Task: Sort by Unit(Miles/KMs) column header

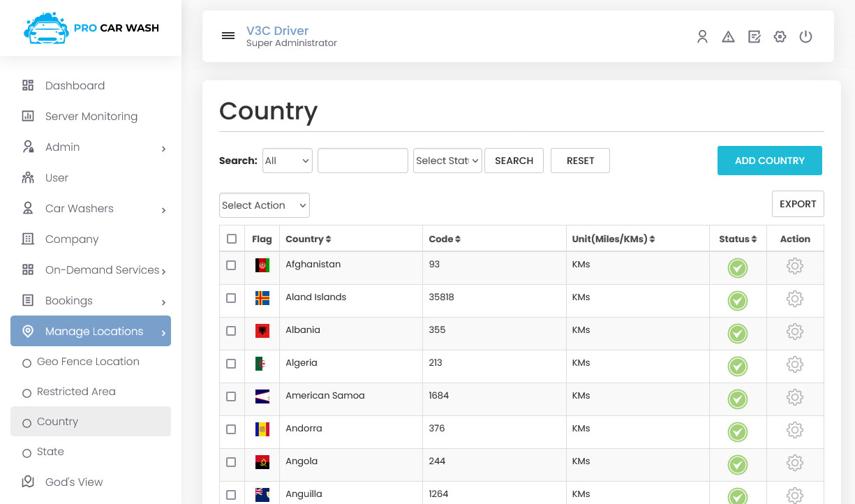Action: pos(614,239)
